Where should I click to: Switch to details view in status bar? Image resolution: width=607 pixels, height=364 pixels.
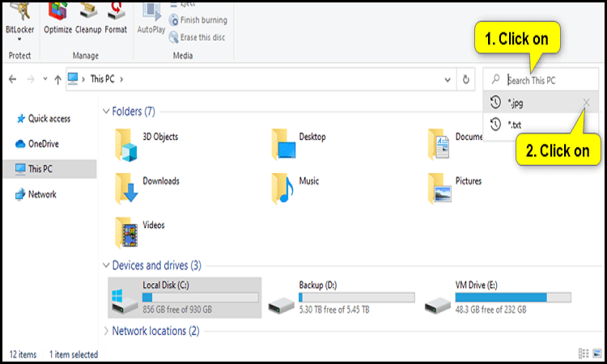584,354
